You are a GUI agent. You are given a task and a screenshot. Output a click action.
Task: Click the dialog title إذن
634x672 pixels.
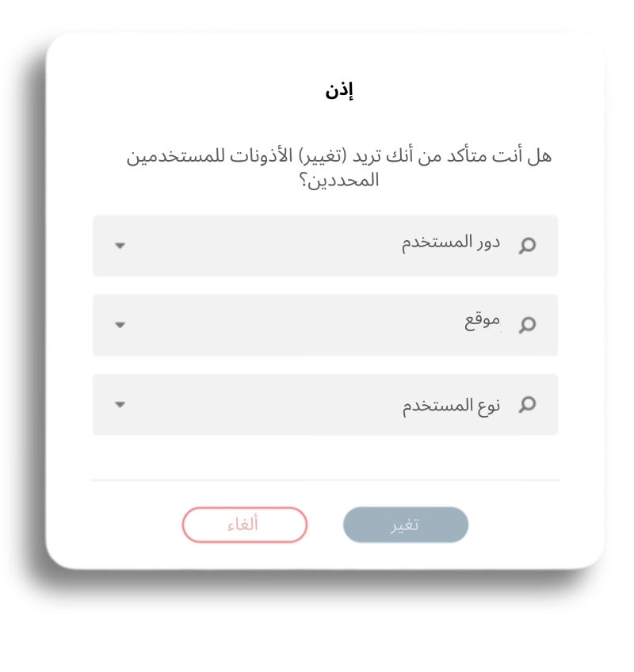pos(339,90)
